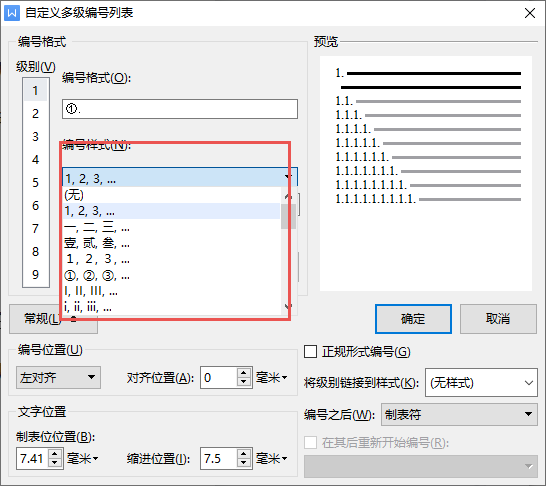This screenshot has height=486, width=546.
Task: Click scroll-up arrow of style list
Action: pyautogui.click(x=288, y=196)
